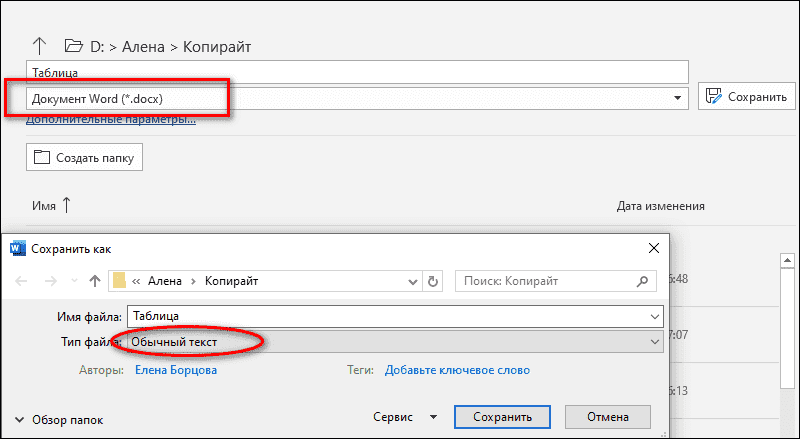This screenshot has width=800, height=439.
Task: Go back in the Сохранить как dialog
Action: [21, 281]
